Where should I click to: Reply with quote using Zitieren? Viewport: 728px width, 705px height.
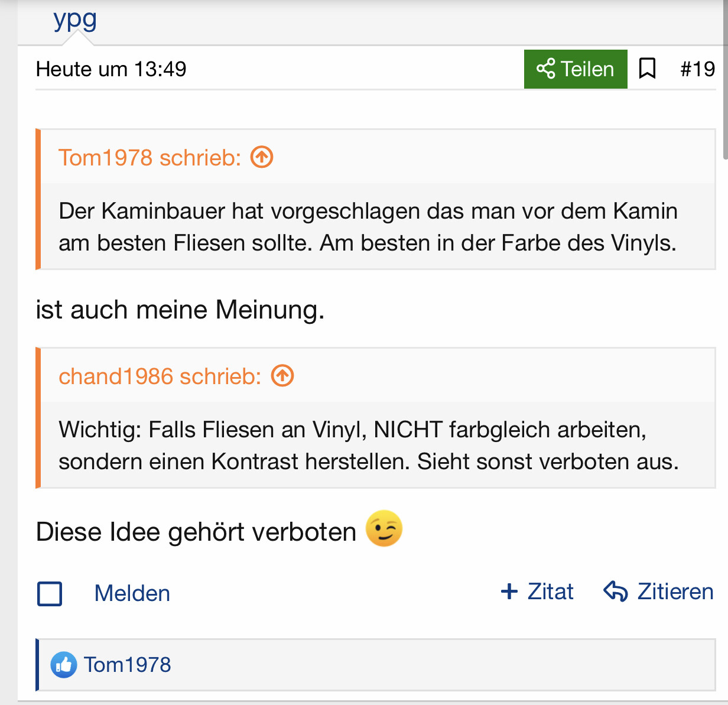(x=658, y=592)
